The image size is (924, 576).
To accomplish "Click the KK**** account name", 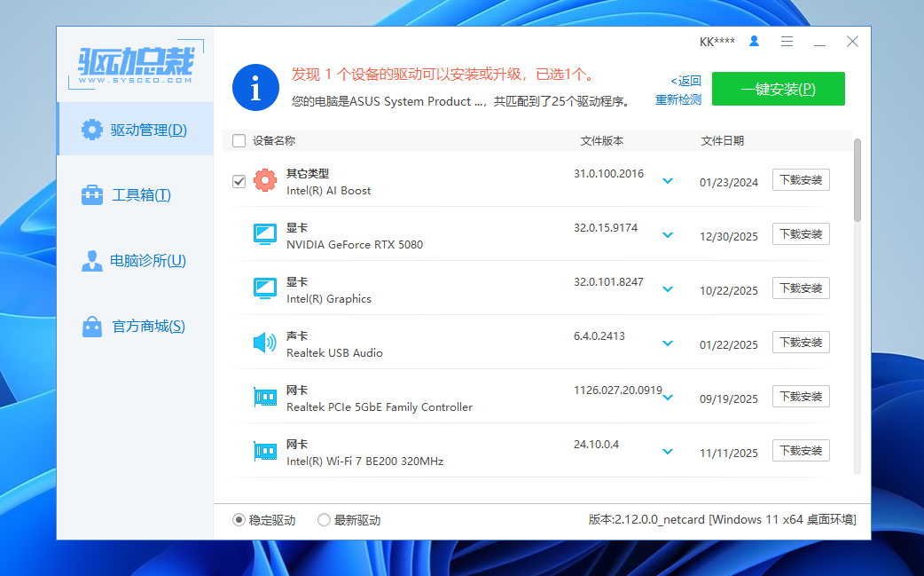I will [717, 41].
